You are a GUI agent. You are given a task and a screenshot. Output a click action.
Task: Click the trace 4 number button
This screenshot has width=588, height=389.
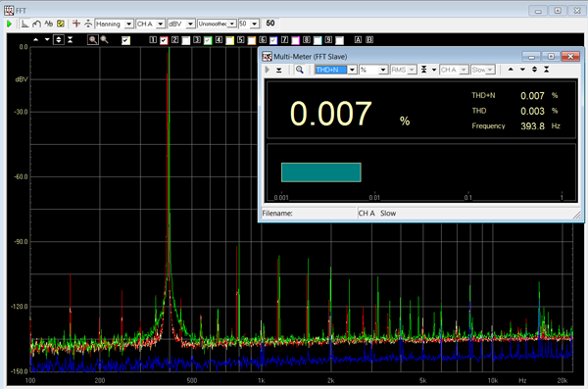[x=219, y=39]
